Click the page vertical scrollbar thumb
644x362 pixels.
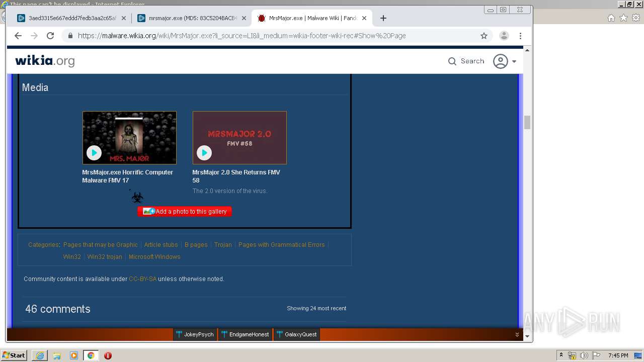click(x=527, y=122)
